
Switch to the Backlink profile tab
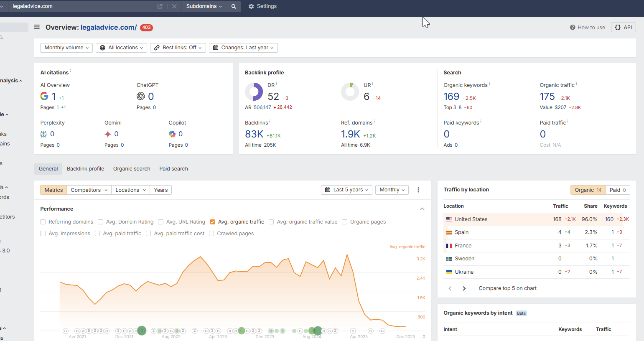[85, 169]
